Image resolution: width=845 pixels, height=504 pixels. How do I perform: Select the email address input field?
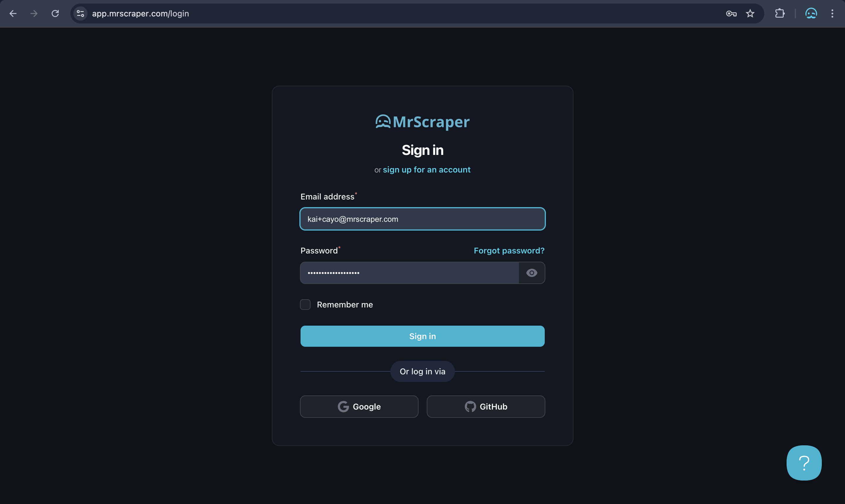click(x=423, y=218)
